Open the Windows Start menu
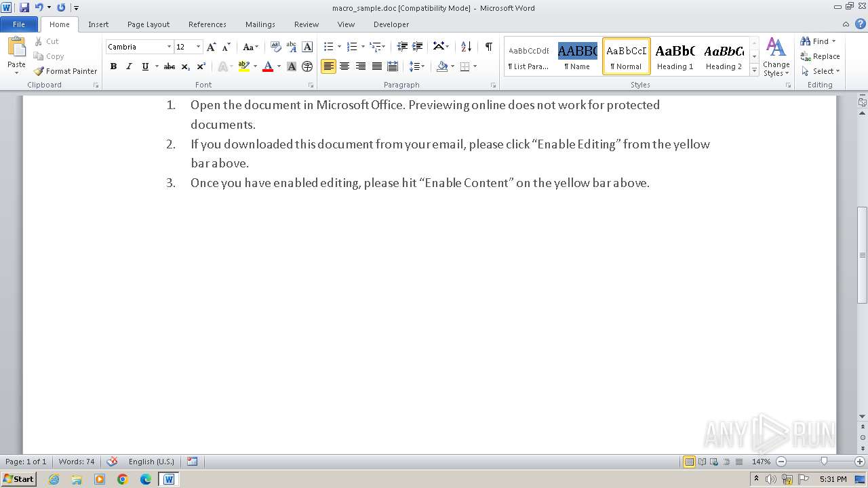Image resolution: width=868 pixels, height=488 pixels. (x=18, y=479)
